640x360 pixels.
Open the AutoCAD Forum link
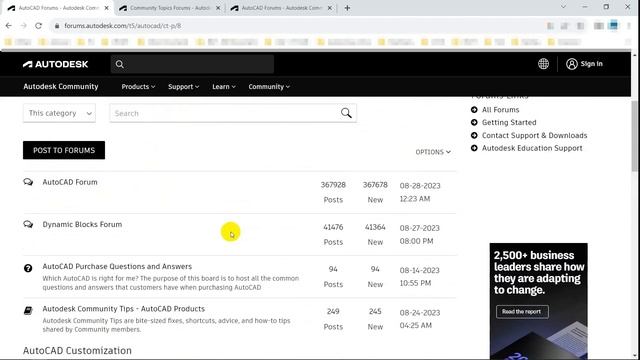pos(70,182)
